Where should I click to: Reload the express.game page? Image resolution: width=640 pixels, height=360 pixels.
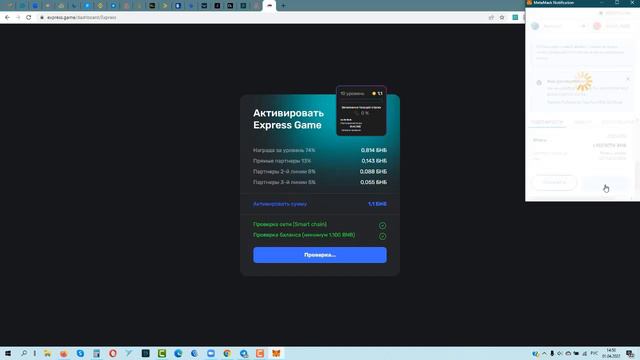pos(29,18)
